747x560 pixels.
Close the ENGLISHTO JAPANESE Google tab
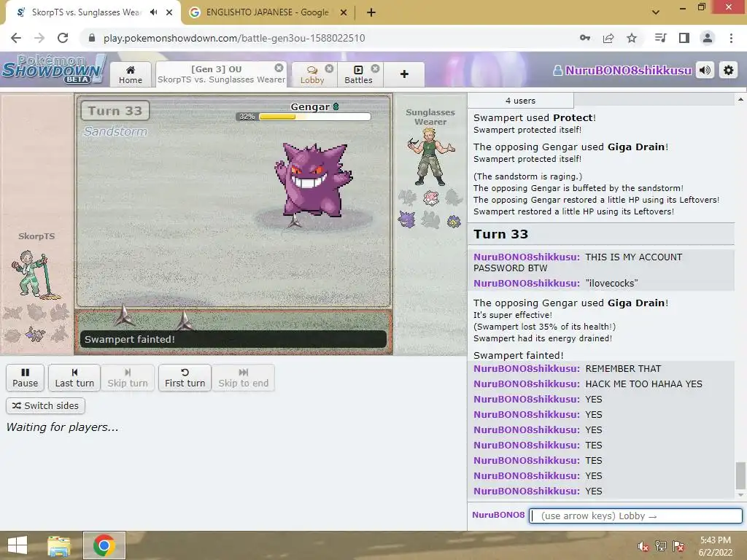(x=344, y=12)
